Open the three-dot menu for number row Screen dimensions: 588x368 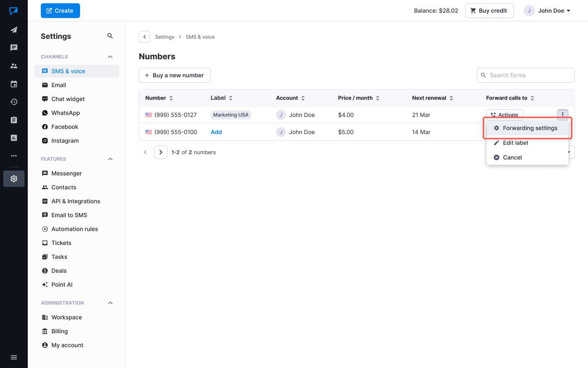(x=562, y=114)
